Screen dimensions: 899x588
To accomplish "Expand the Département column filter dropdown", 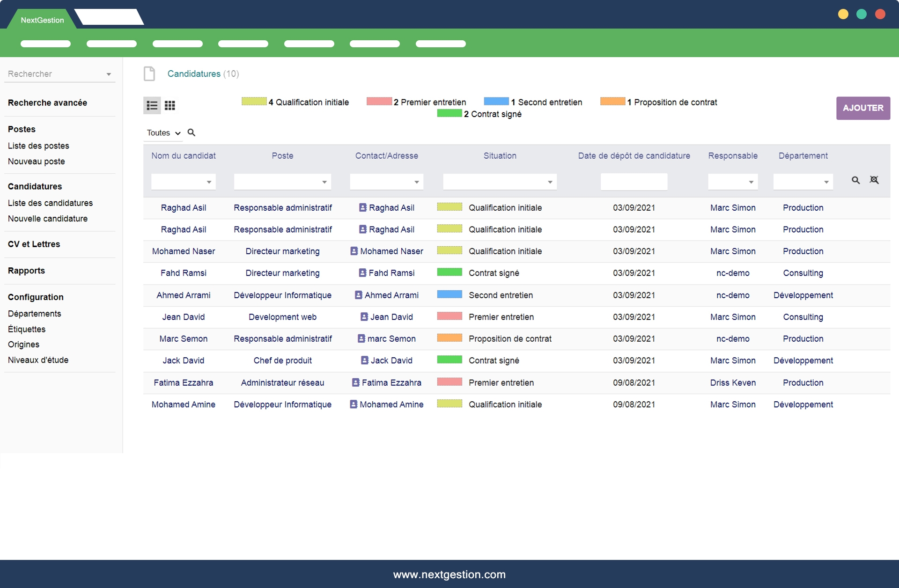I will tap(826, 182).
